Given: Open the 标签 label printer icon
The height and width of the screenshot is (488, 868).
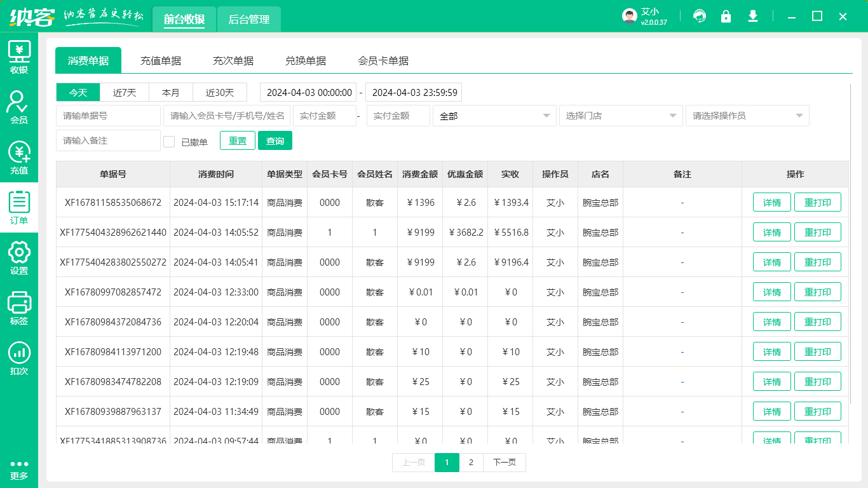Looking at the screenshot, I should click(19, 308).
